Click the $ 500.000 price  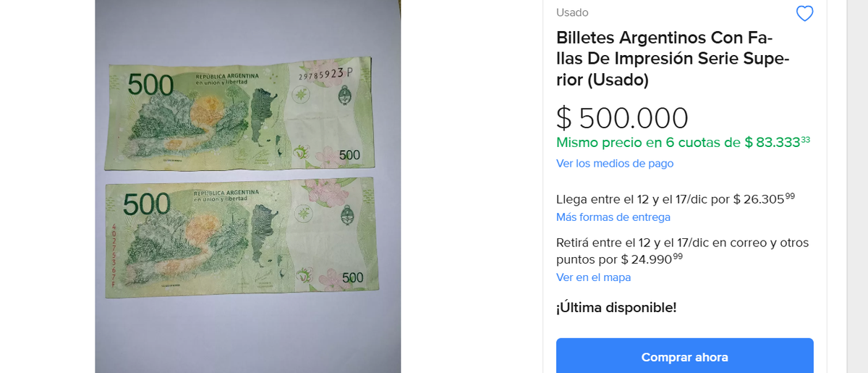[622, 119]
